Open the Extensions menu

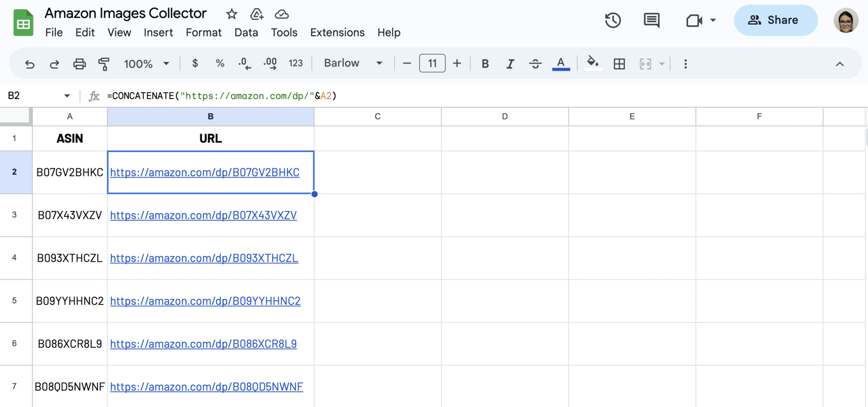pos(337,33)
